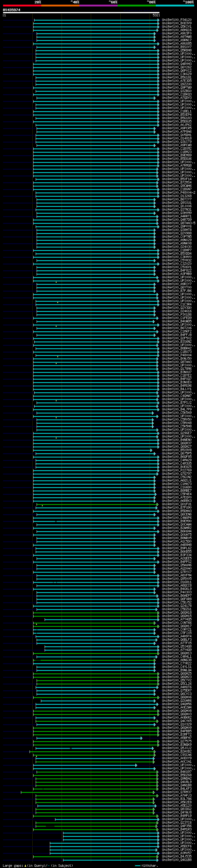
Task: Select hit UniRef100_B5G181
Action: (x=176, y=77)
